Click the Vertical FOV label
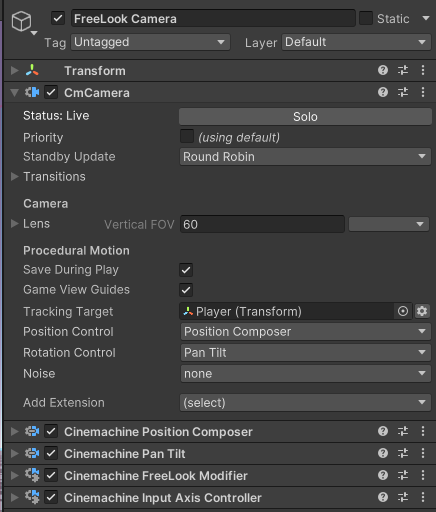This screenshot has height=512, width=436. [x=139, y=225]
